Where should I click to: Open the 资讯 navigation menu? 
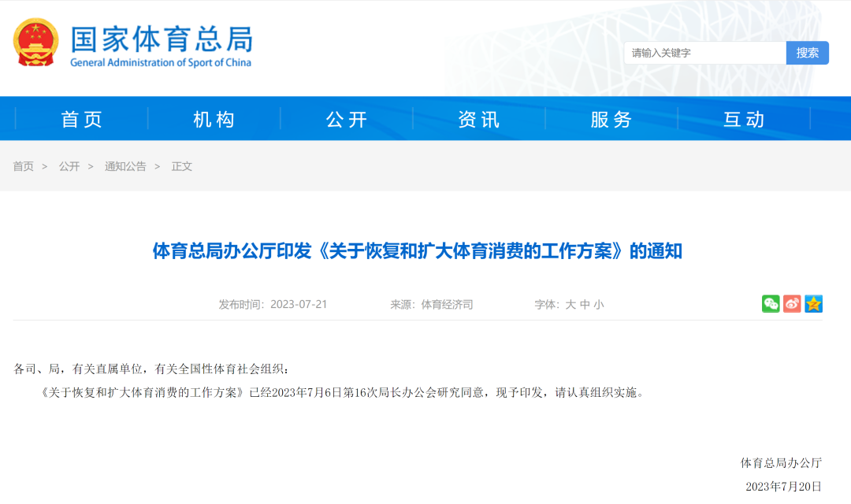click(x=479, y=118)
